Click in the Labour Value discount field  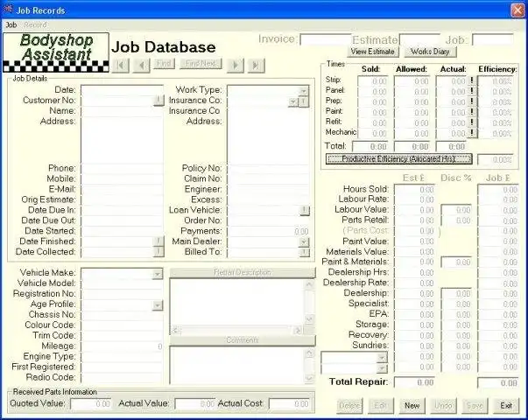click(x=456, y=210)
